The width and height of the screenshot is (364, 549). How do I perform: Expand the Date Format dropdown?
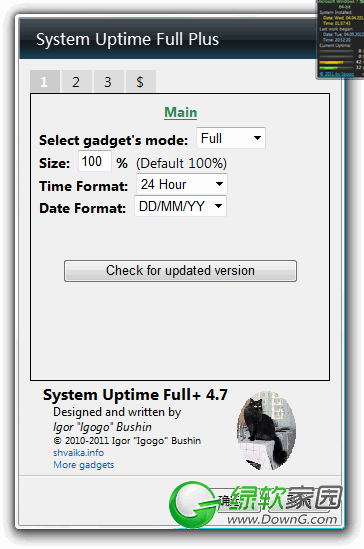coord(180,206)
